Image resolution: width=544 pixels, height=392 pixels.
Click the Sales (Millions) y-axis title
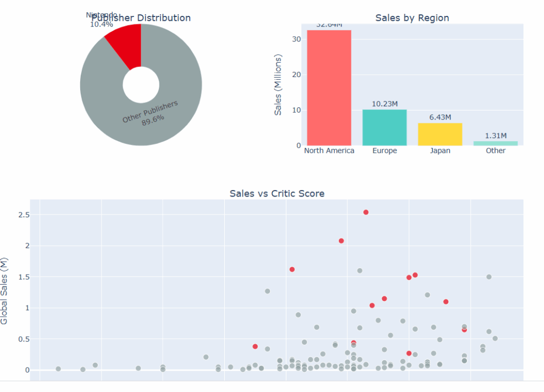278,84
